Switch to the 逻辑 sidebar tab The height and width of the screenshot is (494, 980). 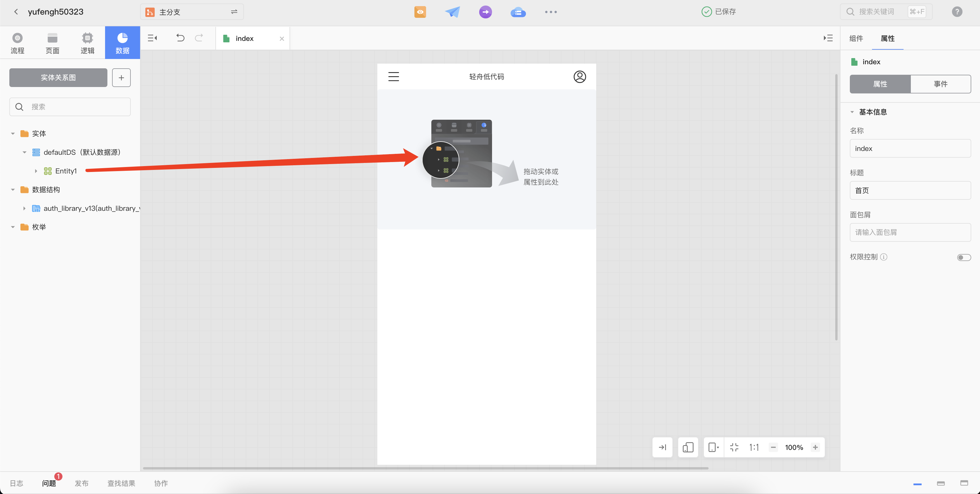(x=88, y=43)
